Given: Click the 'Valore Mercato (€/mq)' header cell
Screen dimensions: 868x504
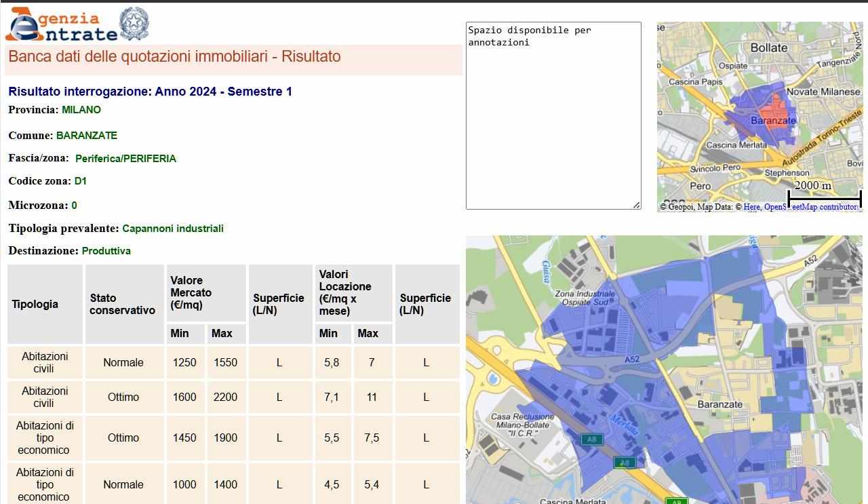Looking at the screenshot, I should tap(205, 292).
